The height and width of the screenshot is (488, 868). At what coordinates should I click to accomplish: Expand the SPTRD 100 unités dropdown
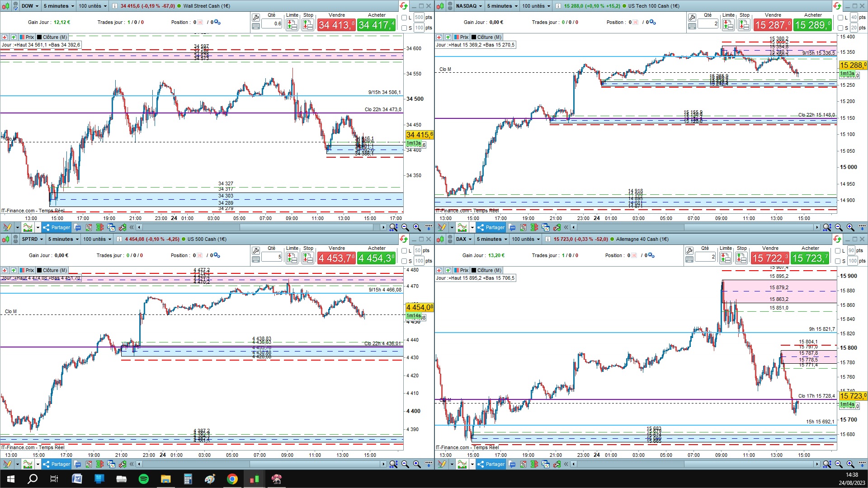tap(97, 239)
